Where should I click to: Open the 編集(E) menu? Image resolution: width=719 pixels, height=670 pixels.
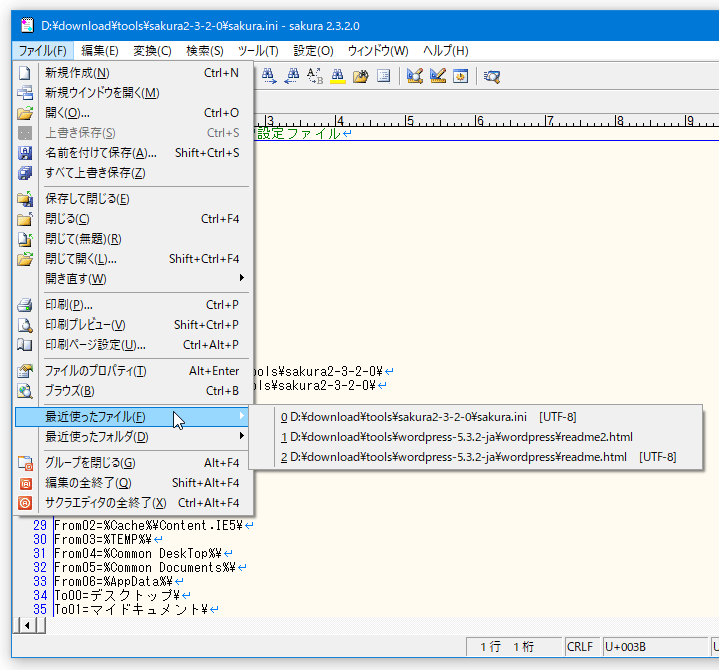[100, 50]
